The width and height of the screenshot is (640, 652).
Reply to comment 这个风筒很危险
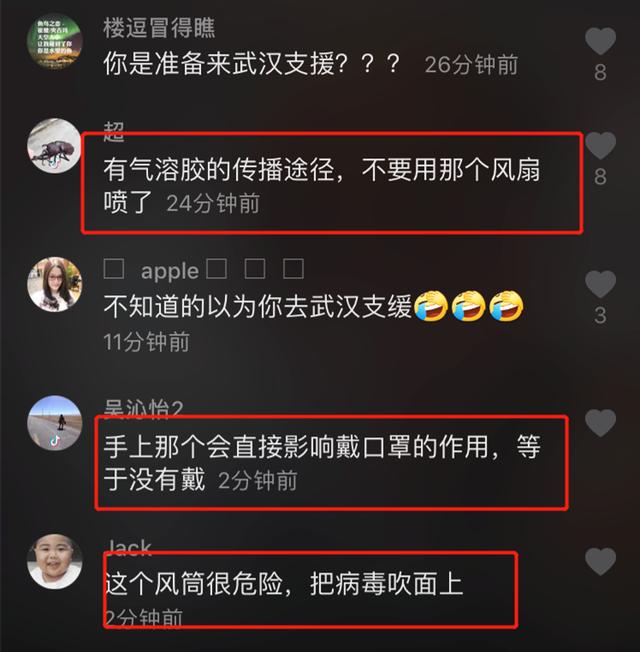point(284,584)
